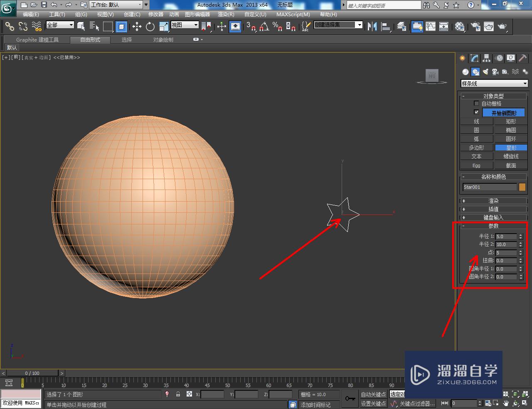Open Edit Named Selection Sets
This screenshot has width=532, height=409.
click(x=306, y=27)
